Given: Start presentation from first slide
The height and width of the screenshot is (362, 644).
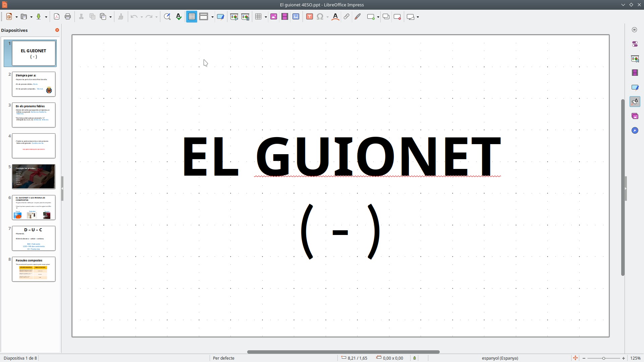Looking at the screenshot, I should [234, 17].
